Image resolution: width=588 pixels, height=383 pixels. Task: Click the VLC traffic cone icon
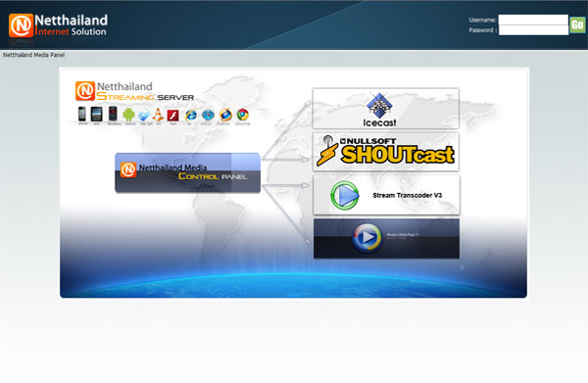158,115
